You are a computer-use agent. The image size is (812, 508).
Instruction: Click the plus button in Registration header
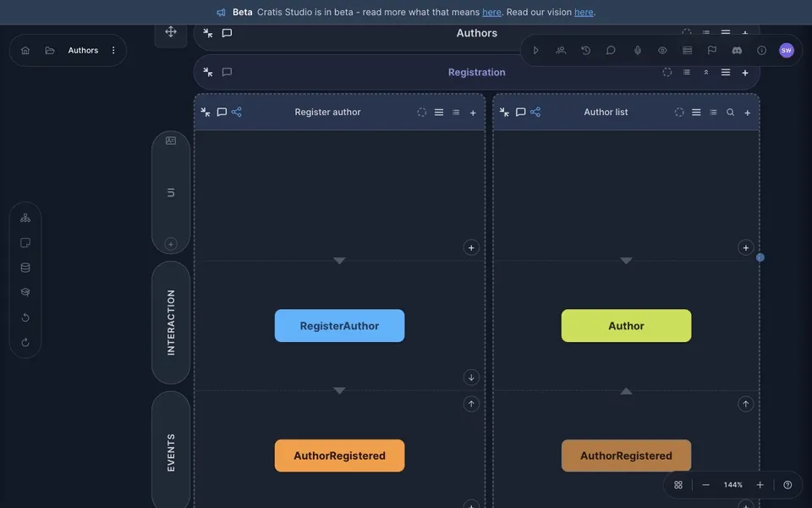(745, 73)
